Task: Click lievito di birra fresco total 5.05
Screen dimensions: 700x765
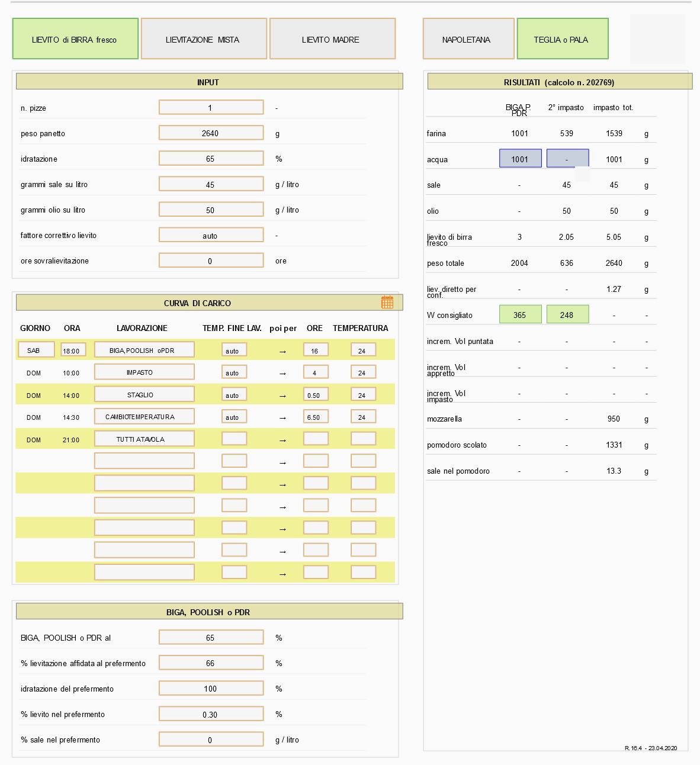Action: point(614,237)
